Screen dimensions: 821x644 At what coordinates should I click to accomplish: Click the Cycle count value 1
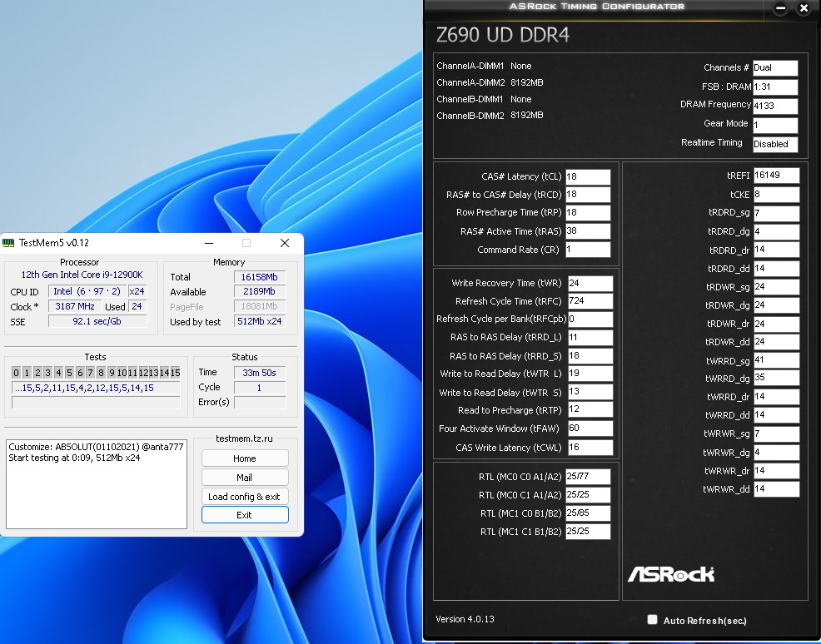[259, 388]
